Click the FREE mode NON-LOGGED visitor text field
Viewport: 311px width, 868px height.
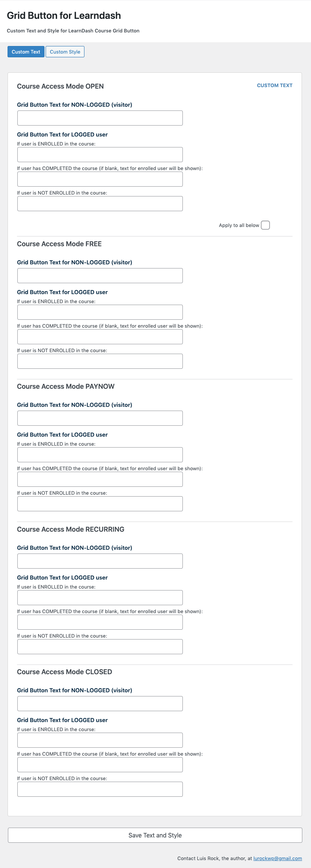tap(100, 276)
